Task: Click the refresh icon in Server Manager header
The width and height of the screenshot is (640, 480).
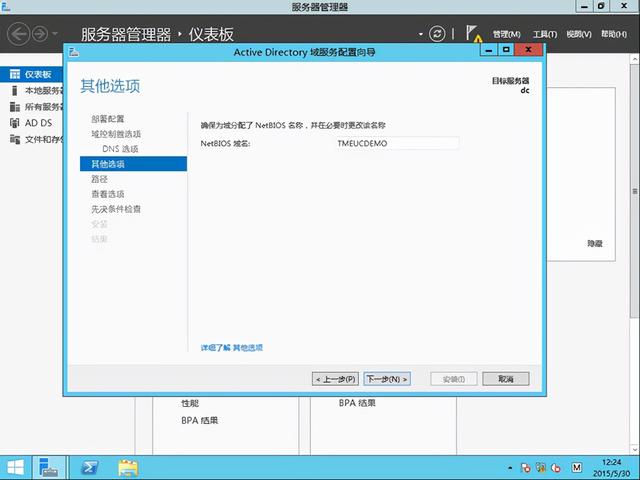Action: 437,34
